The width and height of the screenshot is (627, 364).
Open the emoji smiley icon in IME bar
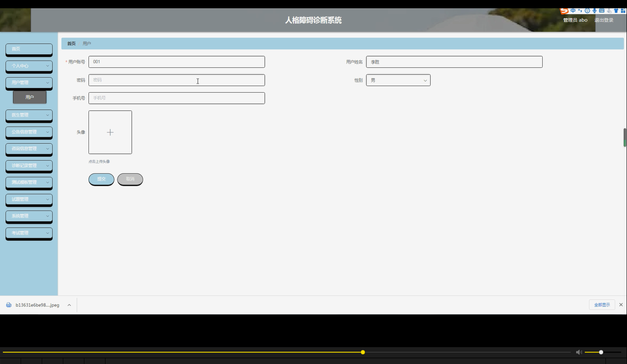click(587, 11)
